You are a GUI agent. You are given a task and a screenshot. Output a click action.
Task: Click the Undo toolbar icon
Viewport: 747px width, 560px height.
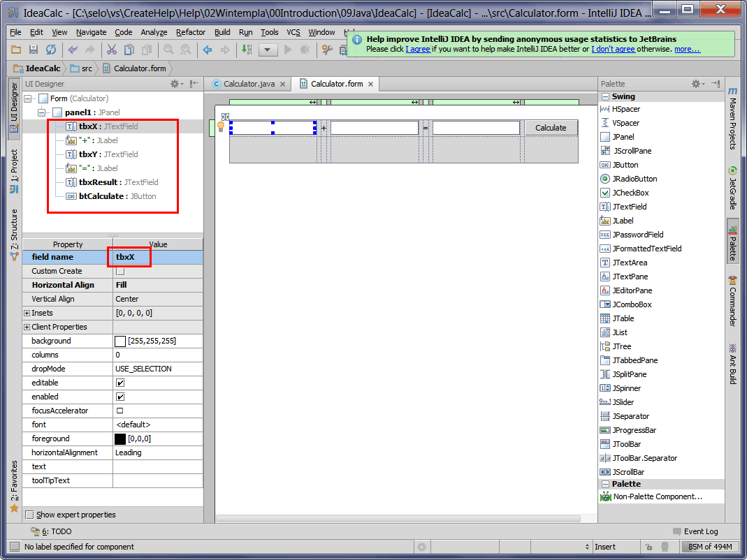(73, 50)
